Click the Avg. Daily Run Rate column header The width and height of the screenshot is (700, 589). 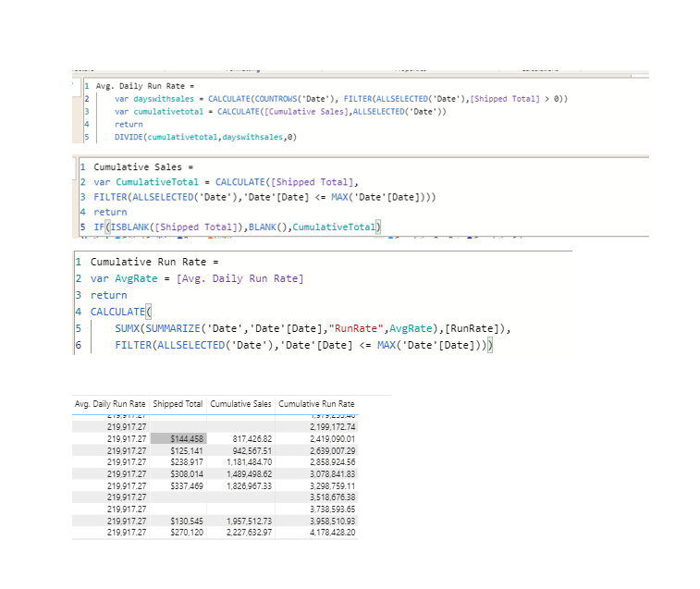[110, 404]
